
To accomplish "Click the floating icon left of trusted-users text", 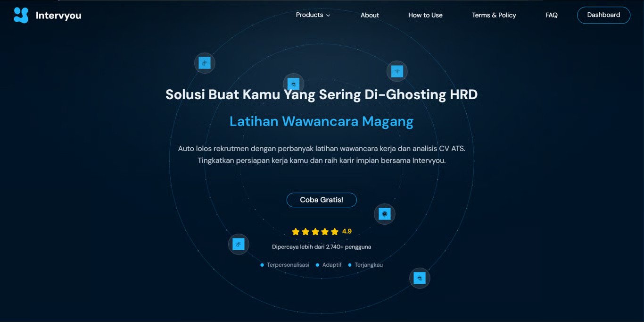I will click(x=239, y=244).
